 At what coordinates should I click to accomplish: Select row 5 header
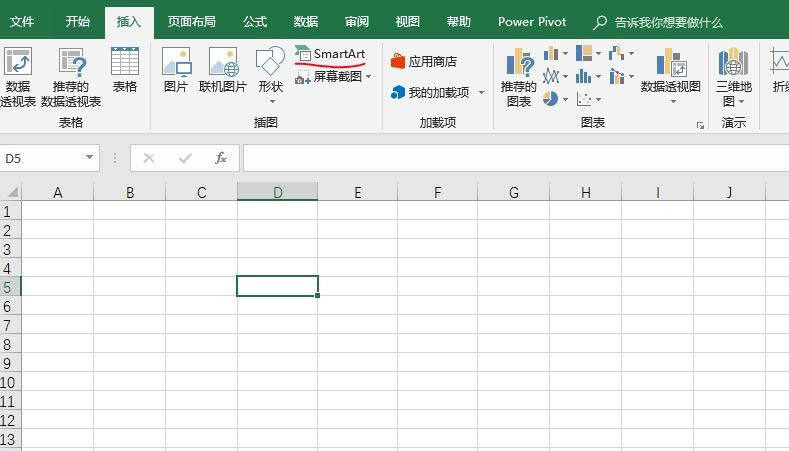[10, 286]
